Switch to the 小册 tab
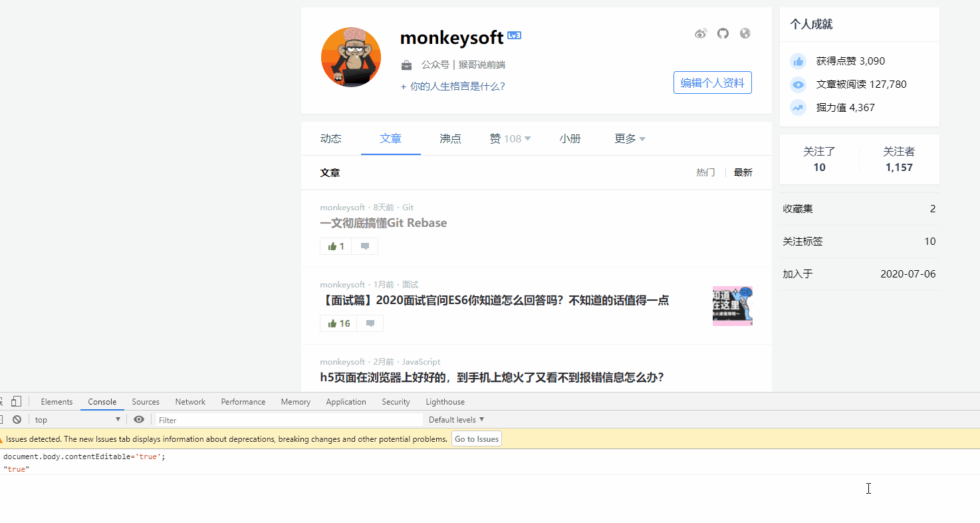This screenshot has width=980, height=523. [570, 138]
